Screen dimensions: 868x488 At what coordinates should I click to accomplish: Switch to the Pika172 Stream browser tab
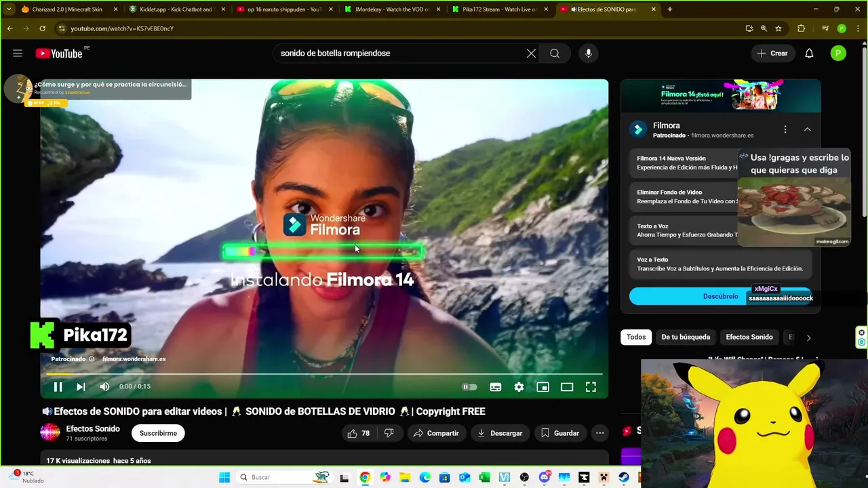[x=498, y=9]
